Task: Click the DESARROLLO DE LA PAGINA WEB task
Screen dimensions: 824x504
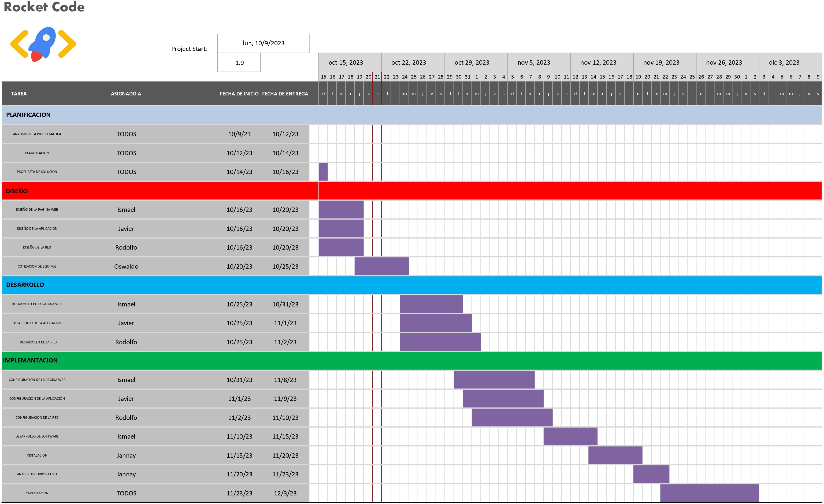Action: pos(37,304)
